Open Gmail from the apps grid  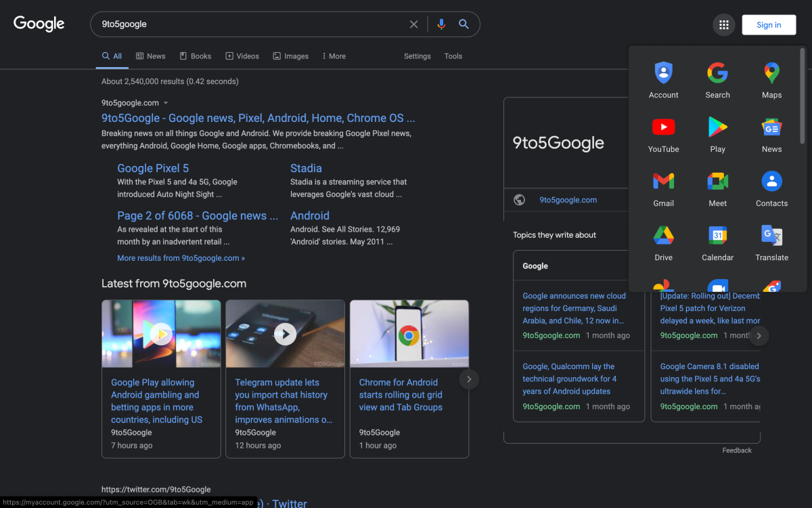663,188
